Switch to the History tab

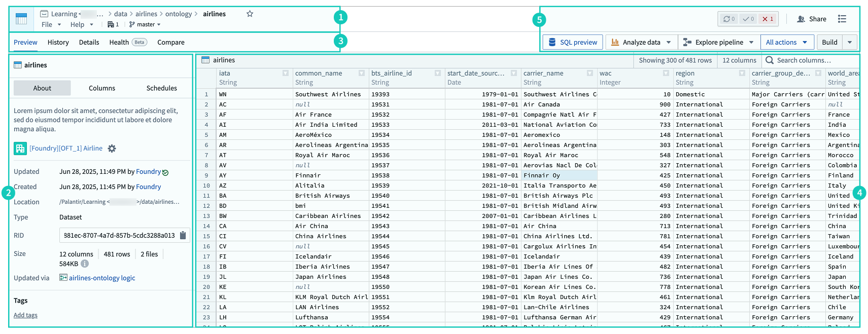coord(58,42)
